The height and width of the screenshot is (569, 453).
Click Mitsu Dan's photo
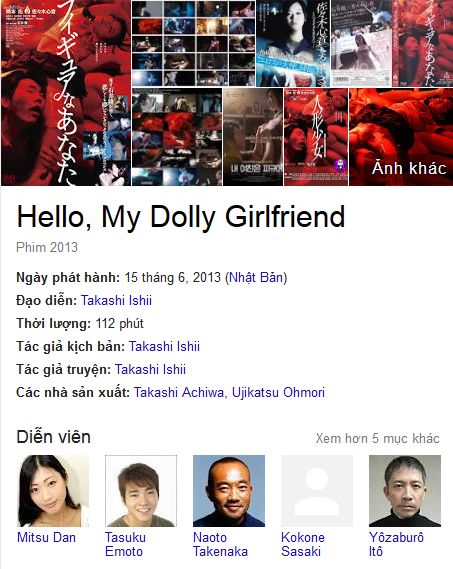click(x=53, y=491)
